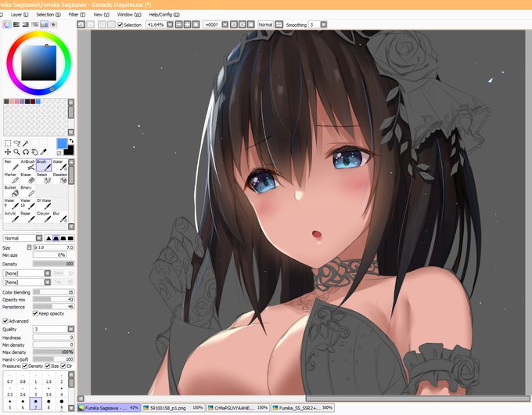Screen dimensions: 532x415
Task: Open the Layer menu
Action: [20, 15]
